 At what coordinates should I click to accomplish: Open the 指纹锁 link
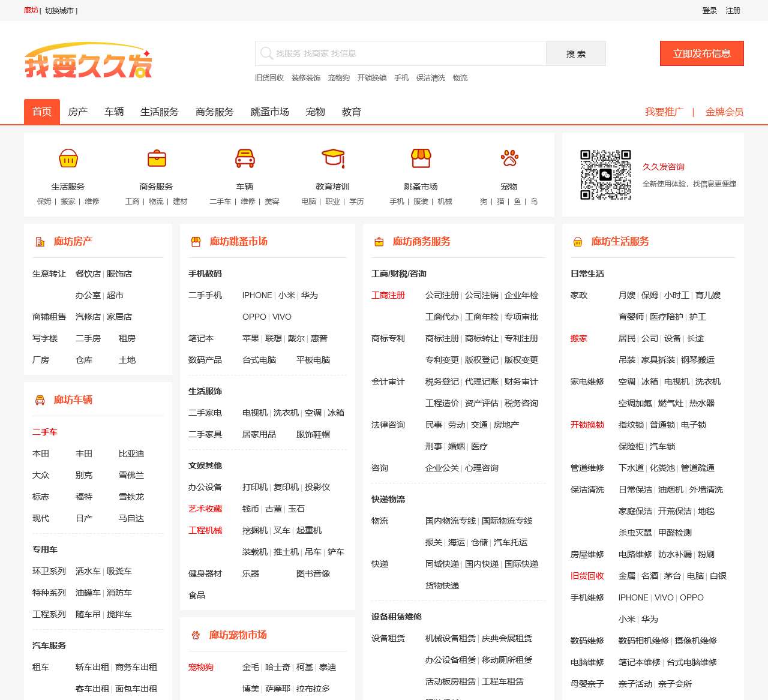631,425
